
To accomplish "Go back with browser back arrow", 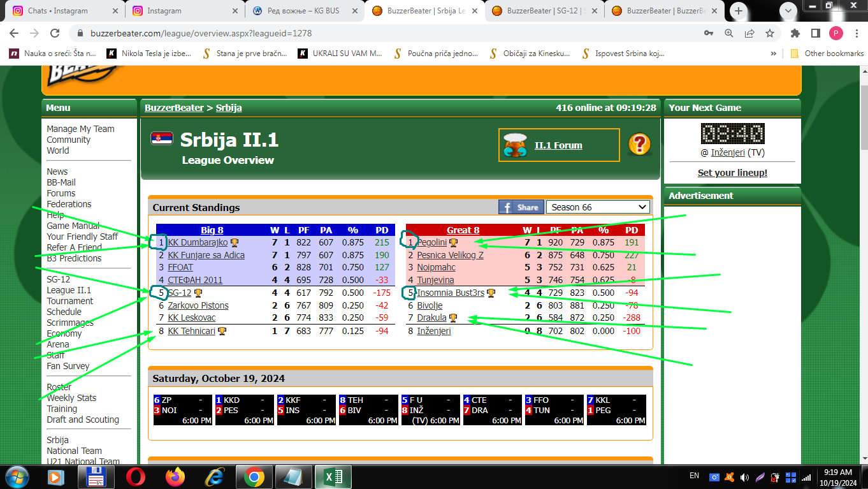I will (x=15, y=33).
